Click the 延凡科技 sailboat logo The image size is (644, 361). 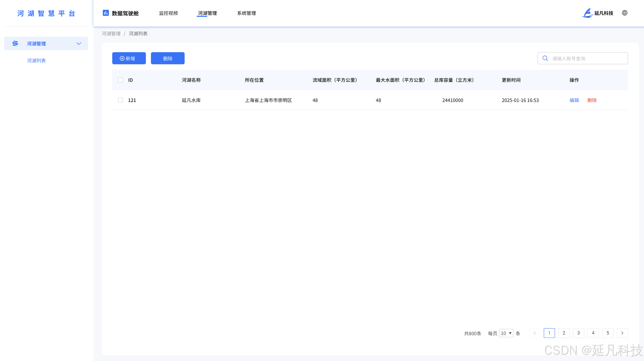point(587,13)
